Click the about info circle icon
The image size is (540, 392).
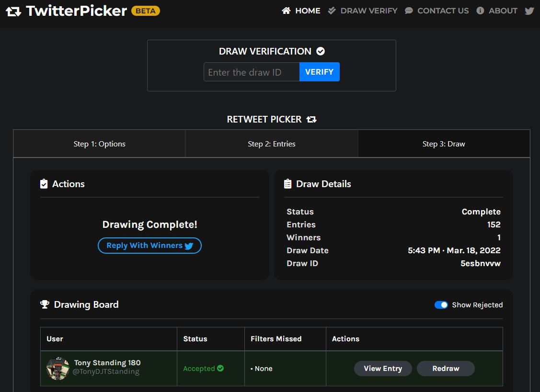480,11
